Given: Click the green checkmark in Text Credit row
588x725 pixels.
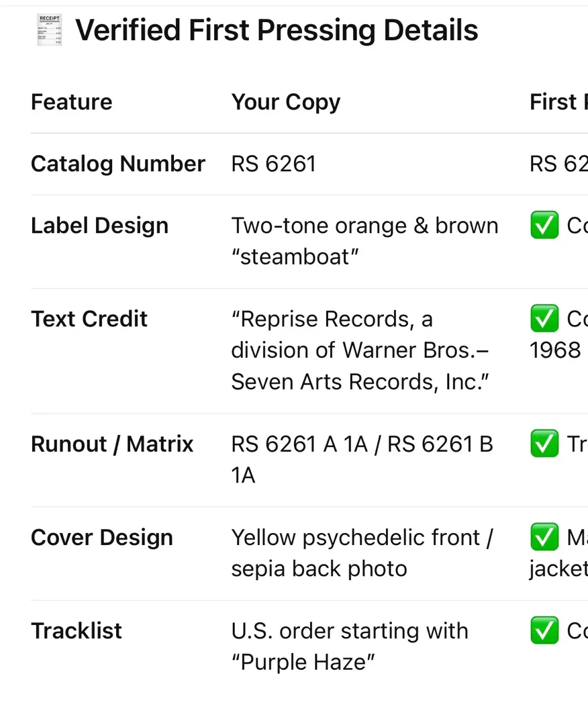Looking at the screenshot, I should click(544, 319).
